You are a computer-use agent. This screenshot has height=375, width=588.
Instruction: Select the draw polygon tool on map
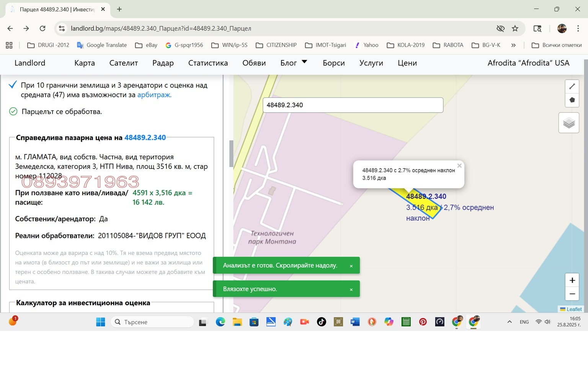click(572, 100)
